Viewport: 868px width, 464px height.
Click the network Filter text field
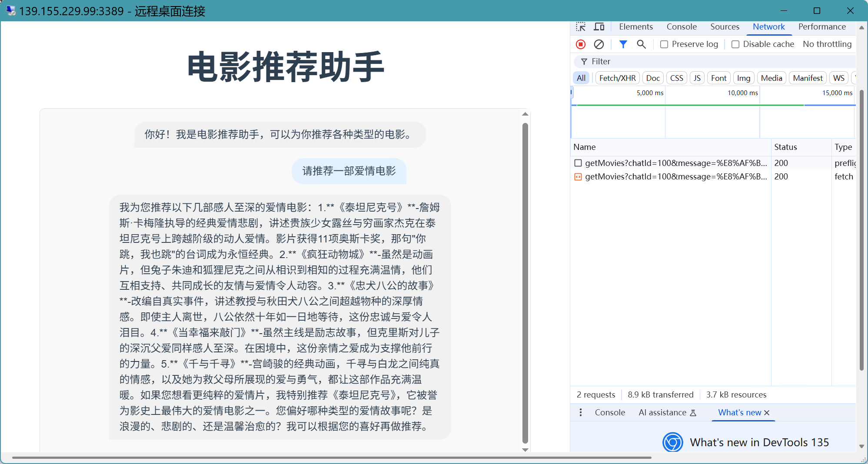pos(717,62)
